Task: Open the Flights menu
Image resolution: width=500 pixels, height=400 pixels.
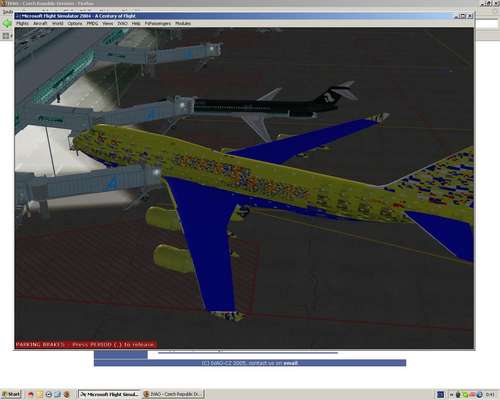Action: click(22, 23)
